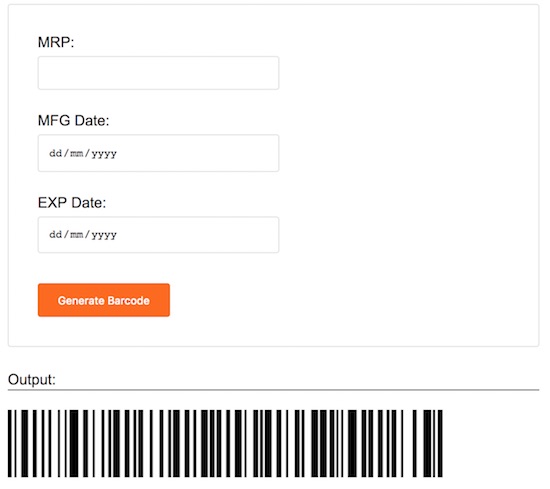Select the yyyy segment of EXP Date
Image resolution: width=550 pixels, height=489 pixels.
tap(104, 235)
